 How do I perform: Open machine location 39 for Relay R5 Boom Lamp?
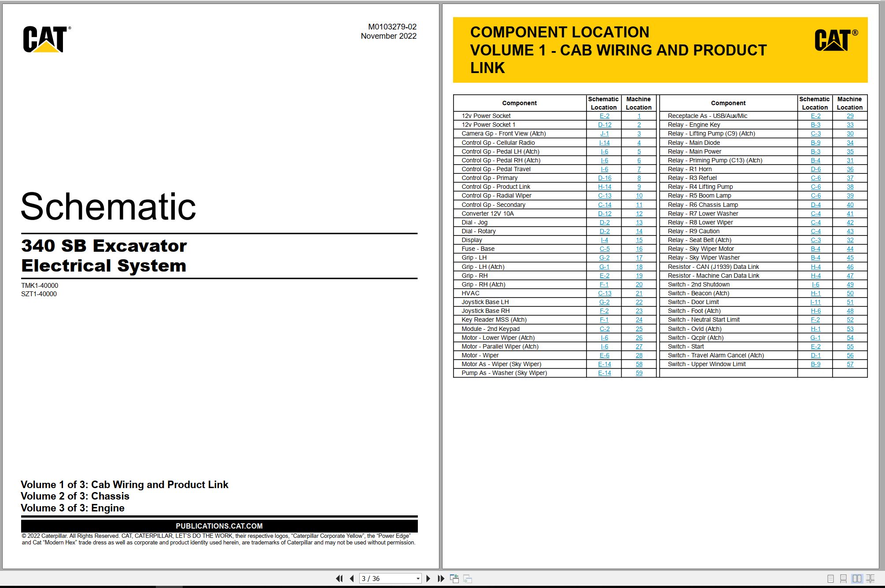[850, 195]
